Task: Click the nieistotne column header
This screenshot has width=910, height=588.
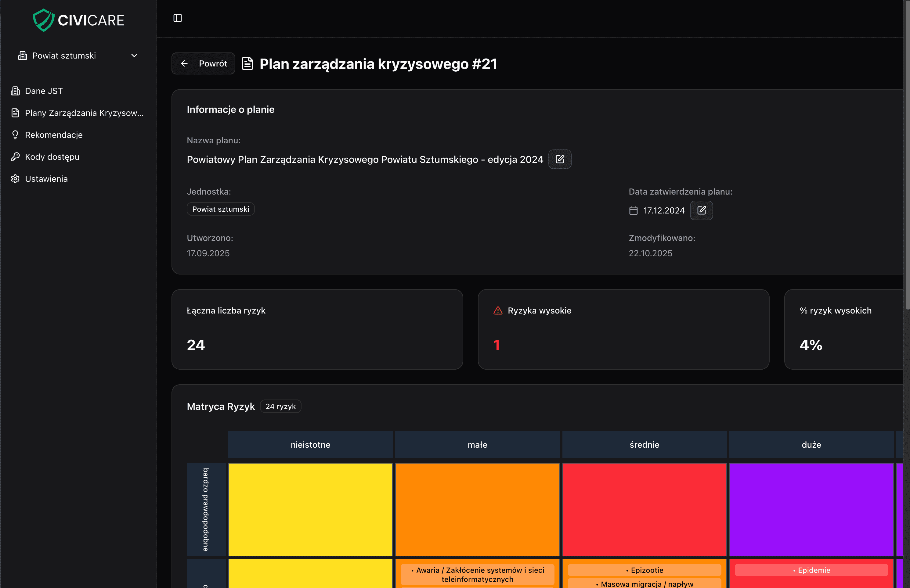Action: [310, 444]
